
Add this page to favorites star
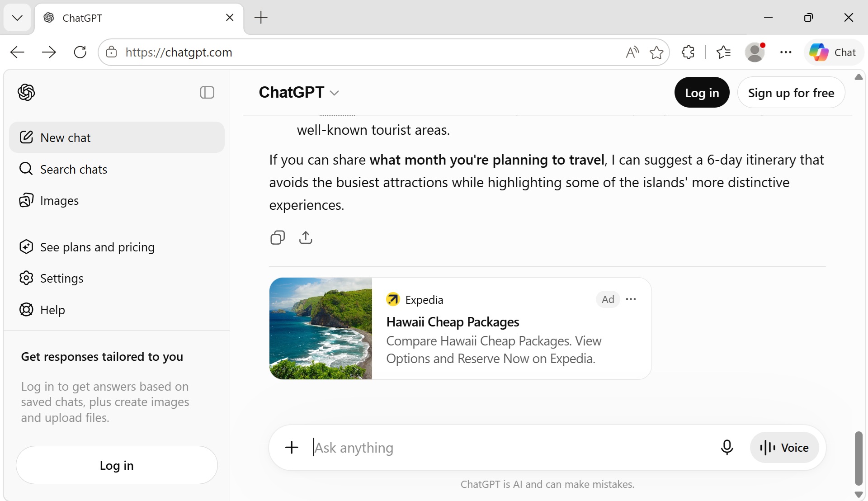click(656, 52)
